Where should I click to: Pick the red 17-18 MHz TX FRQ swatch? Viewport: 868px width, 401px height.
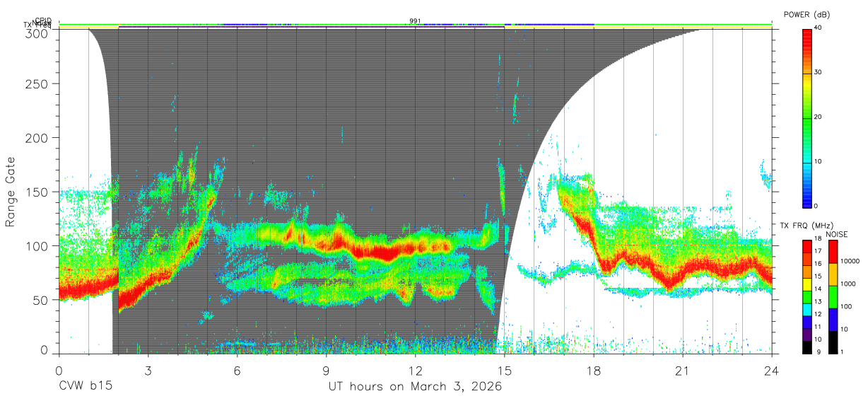click(x=807, y=247)
